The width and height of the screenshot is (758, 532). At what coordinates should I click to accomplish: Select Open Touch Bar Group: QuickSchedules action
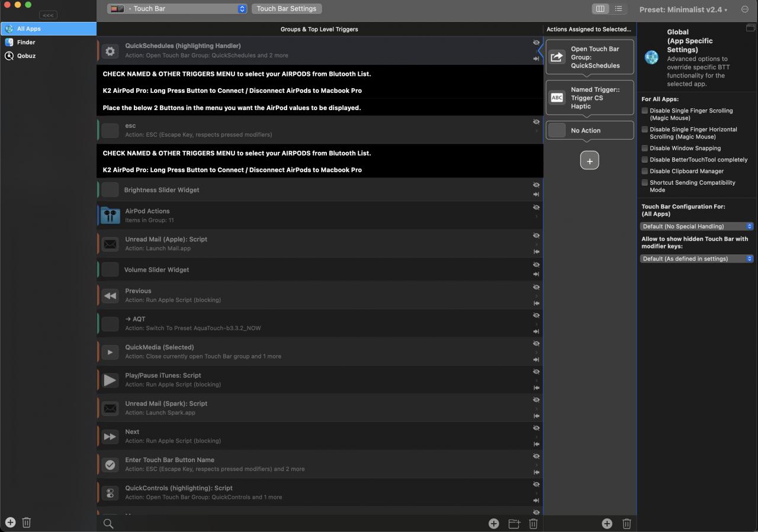tap(590, 57)
